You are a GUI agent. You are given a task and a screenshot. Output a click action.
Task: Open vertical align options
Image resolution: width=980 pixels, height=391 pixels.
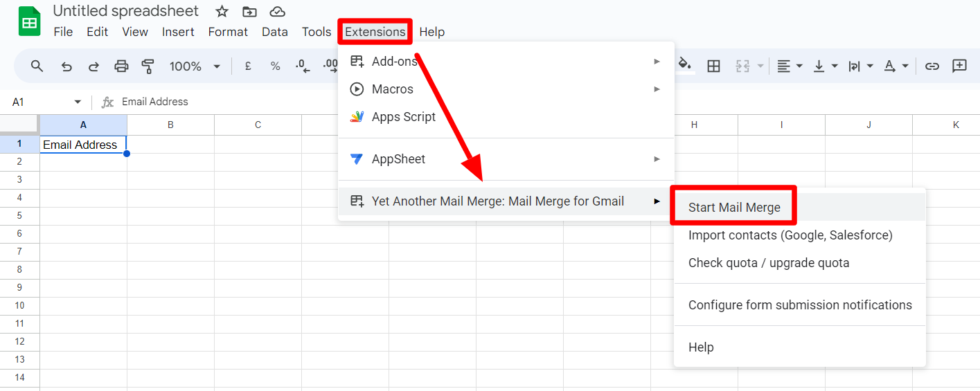(825, 66)
